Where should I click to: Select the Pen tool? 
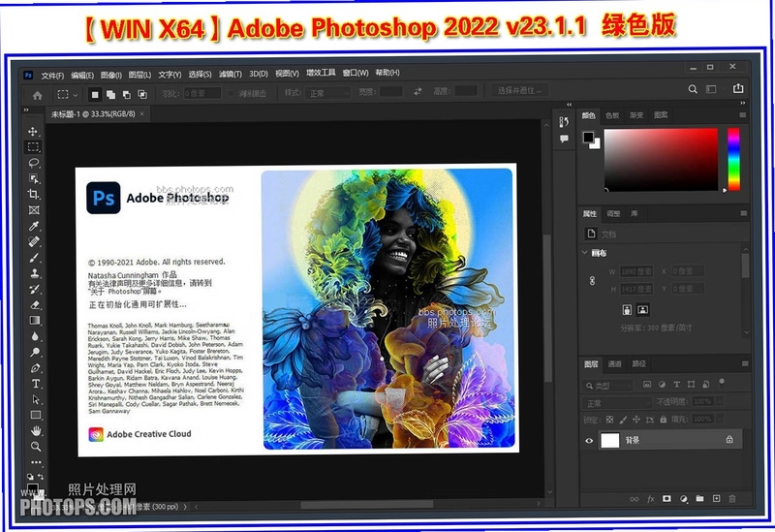36,368
